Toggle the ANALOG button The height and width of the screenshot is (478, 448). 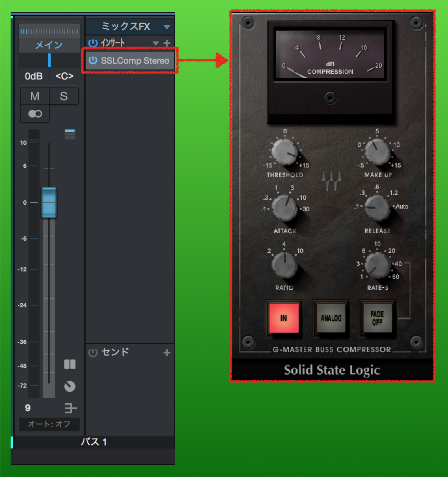tap(331, 318)
